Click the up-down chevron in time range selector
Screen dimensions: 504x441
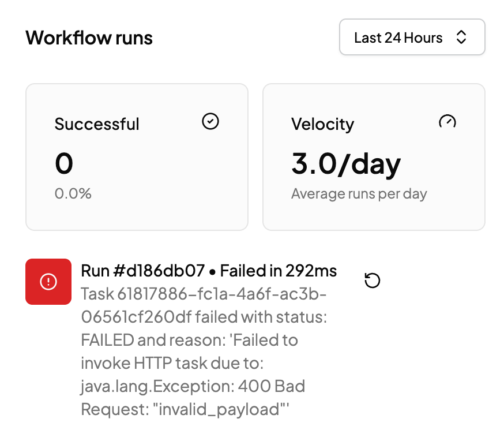click(x=461, y=38)
